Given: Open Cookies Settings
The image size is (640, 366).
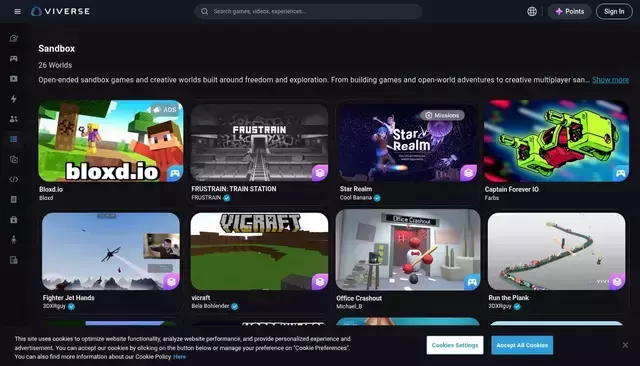Looking at the screenshot, I should (455, 345).
